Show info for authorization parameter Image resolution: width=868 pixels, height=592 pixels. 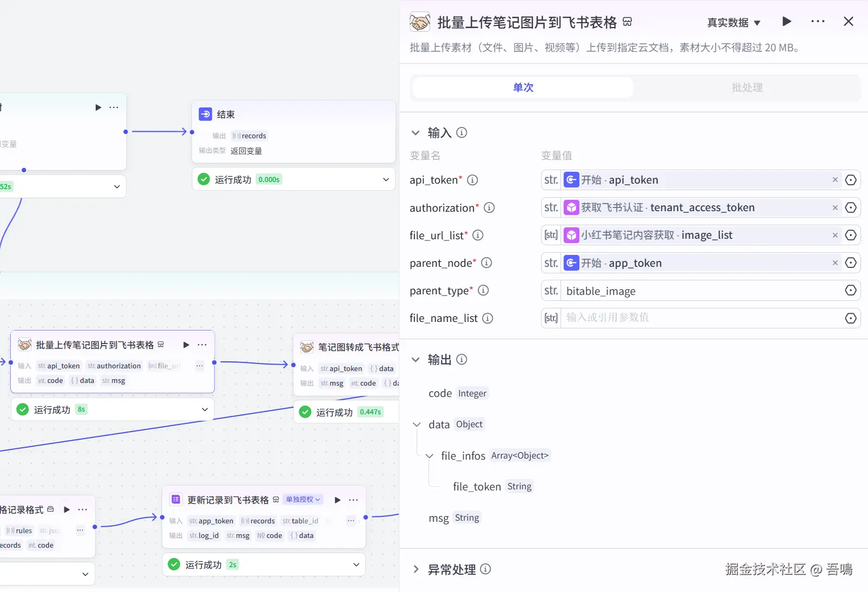[x=489, y=208]
